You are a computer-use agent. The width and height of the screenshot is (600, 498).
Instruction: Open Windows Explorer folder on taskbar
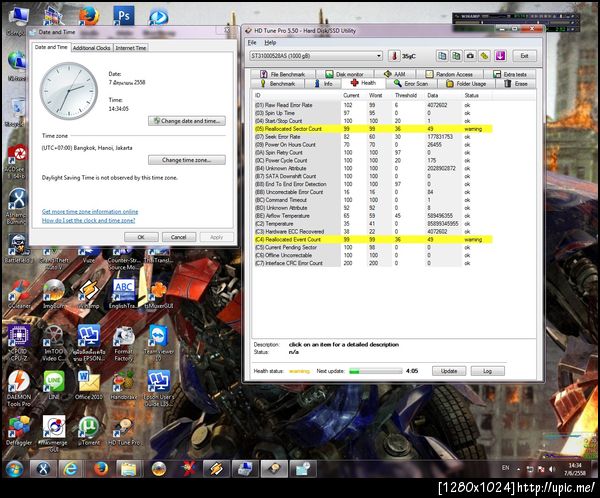pos(129,469)
